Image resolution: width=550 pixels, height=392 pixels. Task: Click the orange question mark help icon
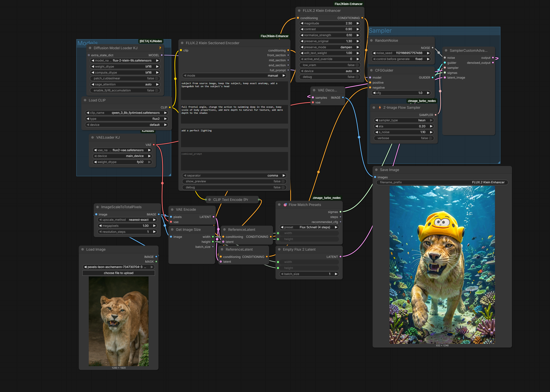pyautogui.click(x=160, y=48)
